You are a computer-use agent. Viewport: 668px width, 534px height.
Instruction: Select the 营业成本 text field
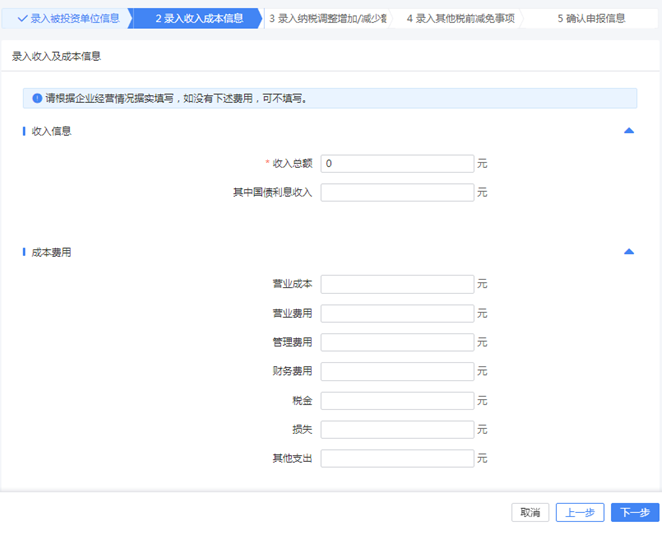coord(397,285)
